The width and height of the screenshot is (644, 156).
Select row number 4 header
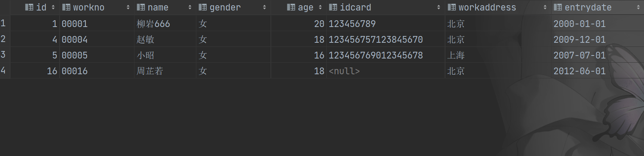click(3, 70)
